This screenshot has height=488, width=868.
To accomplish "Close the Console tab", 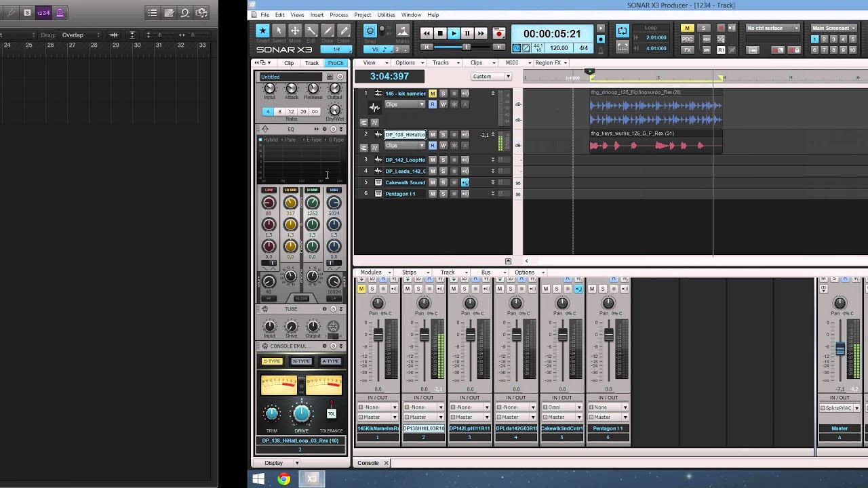I will point(386,463).
